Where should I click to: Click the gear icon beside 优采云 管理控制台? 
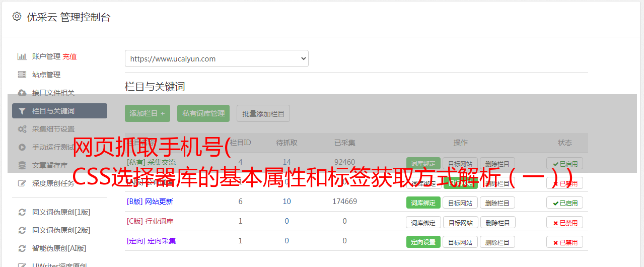coord(17,17)
